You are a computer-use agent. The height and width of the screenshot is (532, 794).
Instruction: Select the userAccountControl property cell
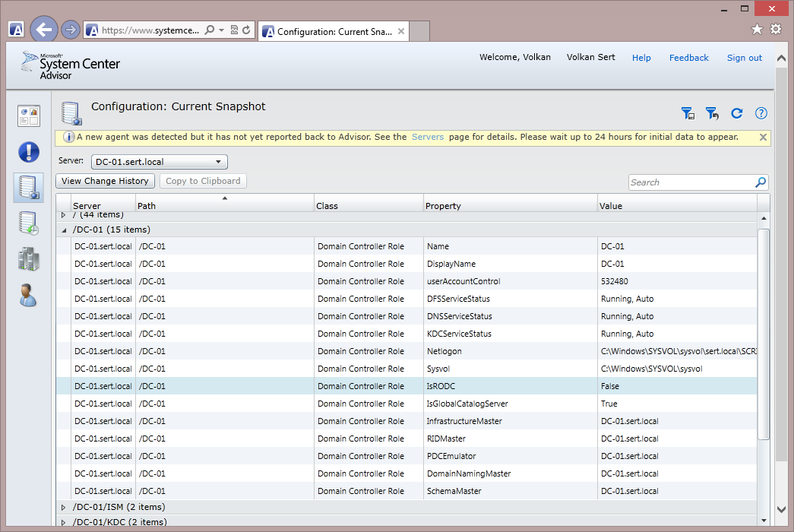click(511, 281)
